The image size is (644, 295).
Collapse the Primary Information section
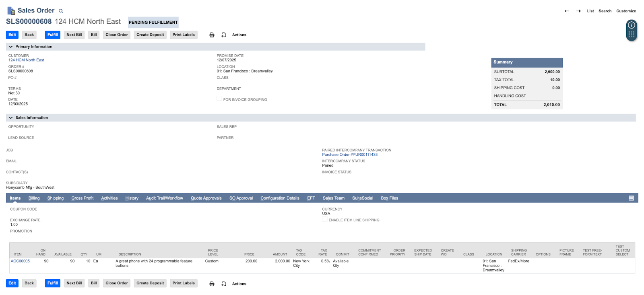click(x=11, y=47)
